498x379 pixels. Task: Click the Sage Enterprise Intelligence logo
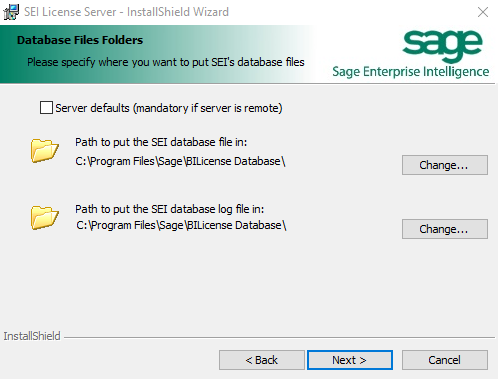click(411, 54)
